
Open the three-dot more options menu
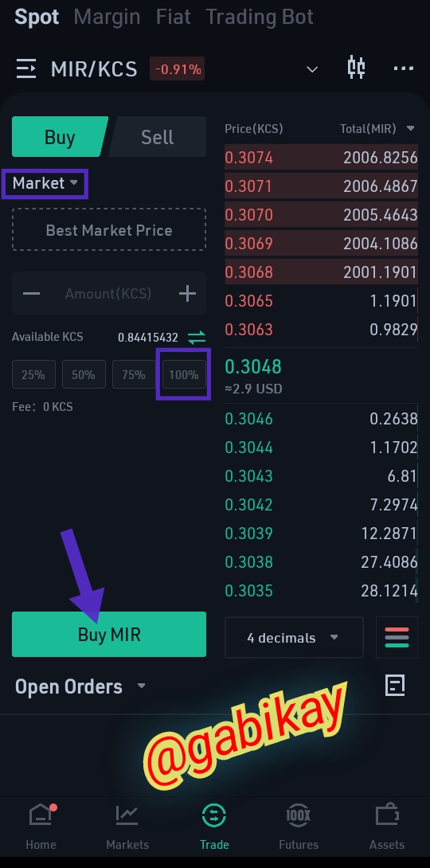(404, 68)
